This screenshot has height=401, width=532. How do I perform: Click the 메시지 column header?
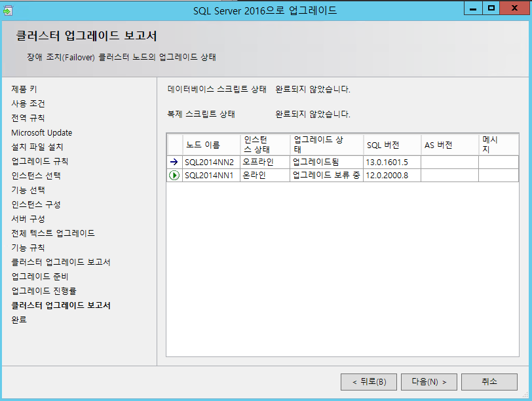[x=499, y=145]
